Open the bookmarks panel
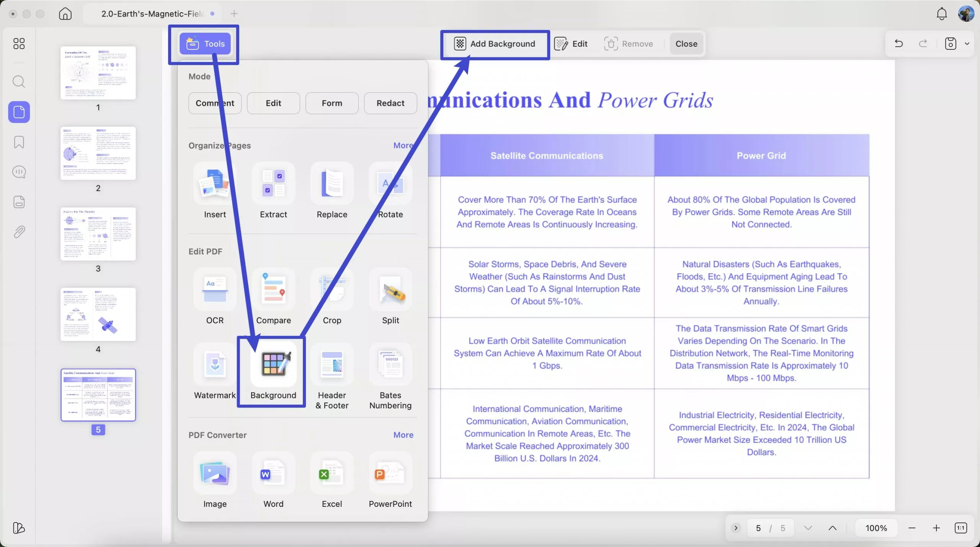Image resolution: width=980 pixels, height=547 pixels. [19, 142]
